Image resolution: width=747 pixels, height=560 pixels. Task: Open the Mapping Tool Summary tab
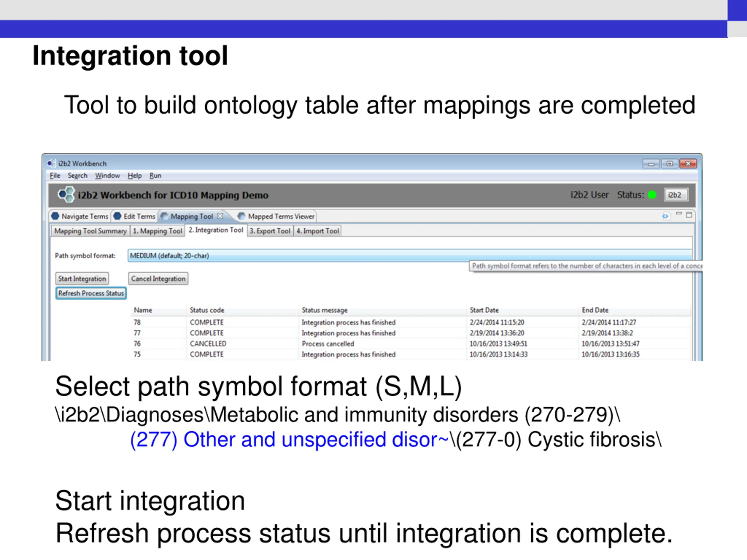90,231
